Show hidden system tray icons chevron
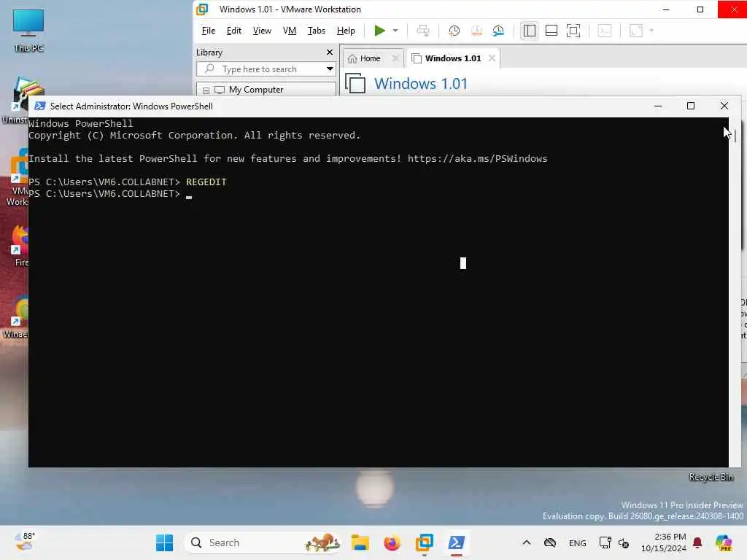The image size is (747, 560). [x=527, y=542]
